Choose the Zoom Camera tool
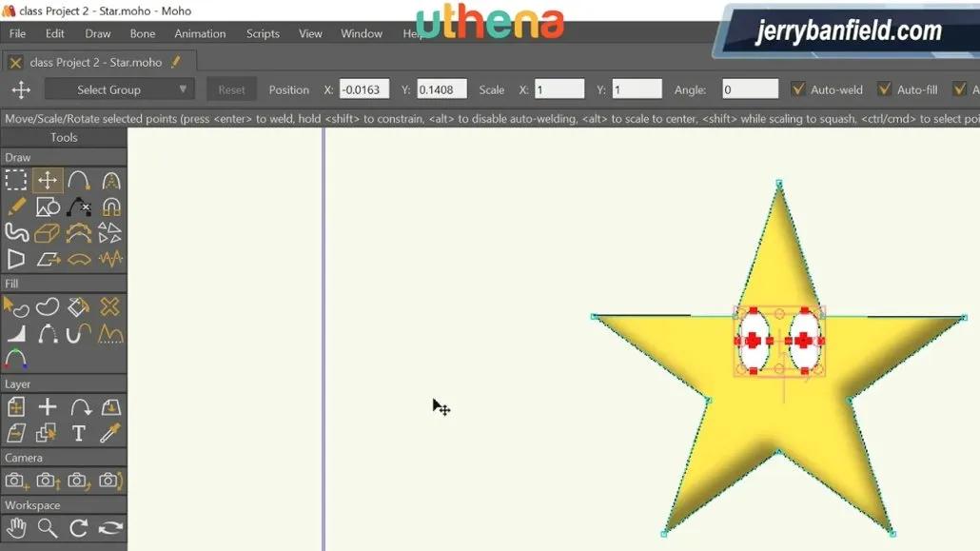 [48, 481]
